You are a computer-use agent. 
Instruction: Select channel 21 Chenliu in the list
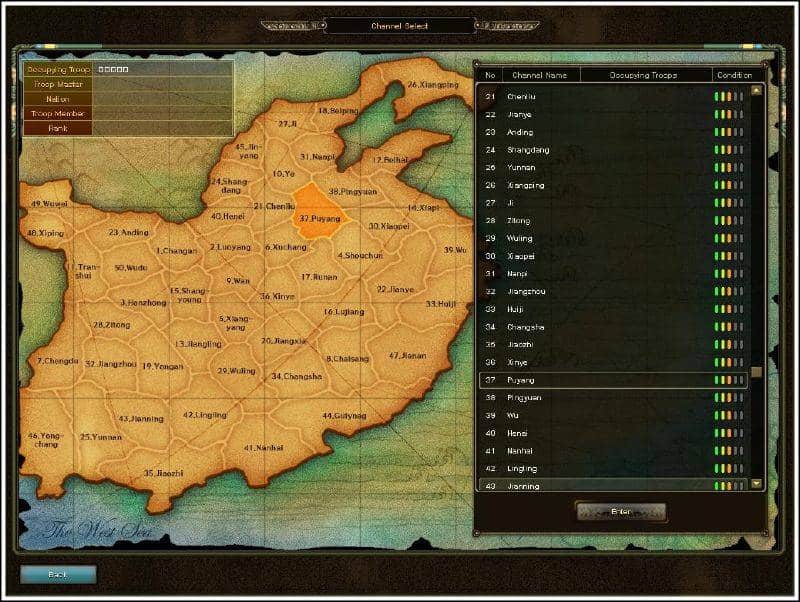(613, 96)
